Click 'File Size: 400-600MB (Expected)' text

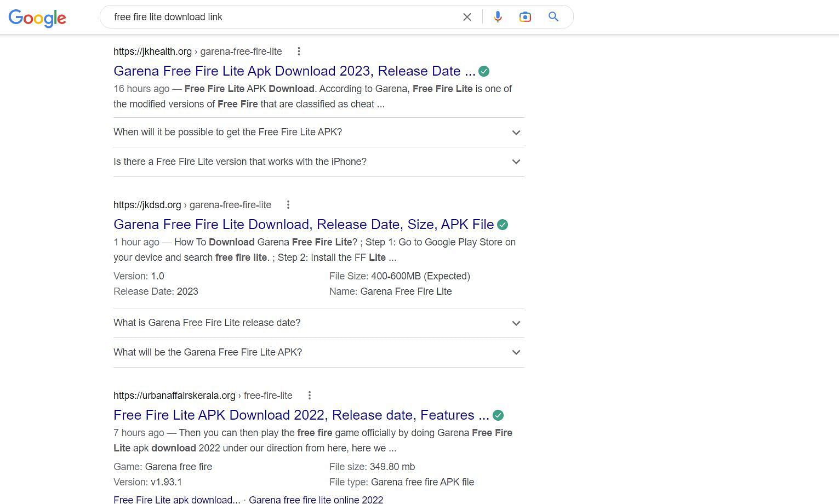[399, 276]
